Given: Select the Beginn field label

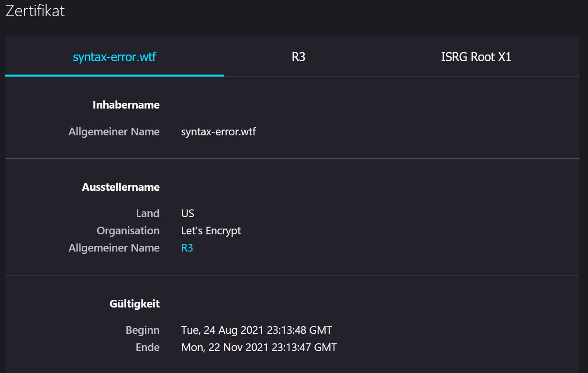Looking at the screenshot, I should coord(142,330).
